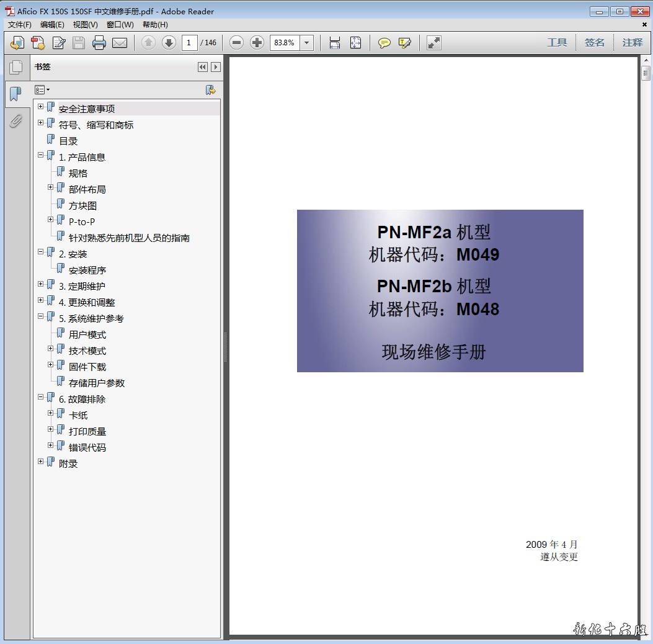Expand the 错误代码 bookmark node
Image resolution: width=653 pixels, height=644 pixels.
[x=51, y=445]
